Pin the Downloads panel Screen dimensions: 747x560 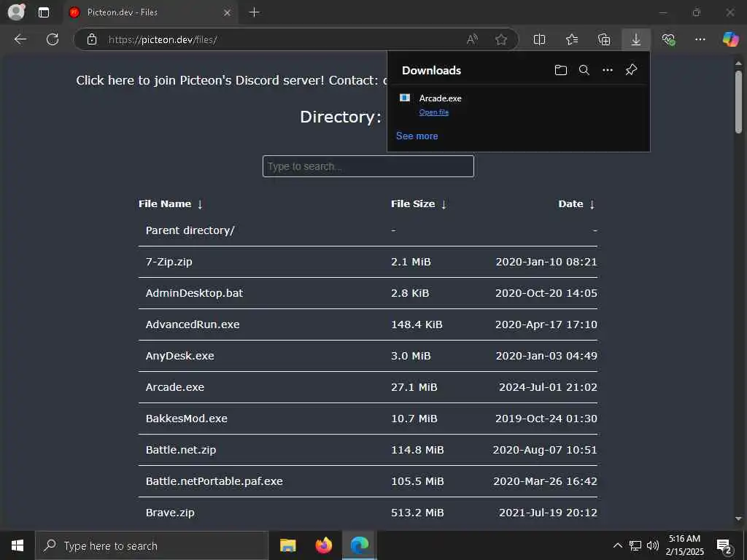(631, 71)
